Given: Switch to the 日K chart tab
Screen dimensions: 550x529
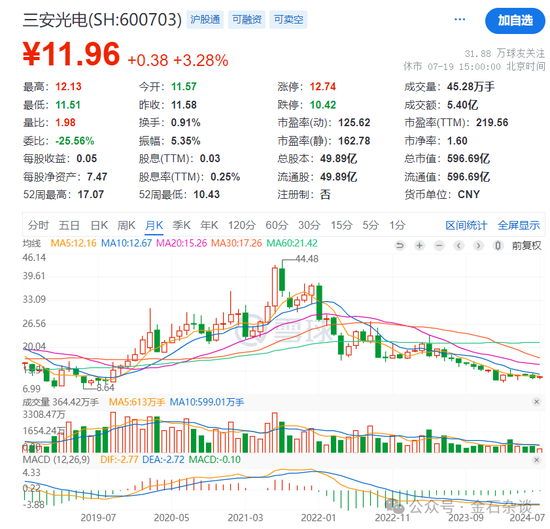Looking at the screenshot, I should pyautogui.click(x=99, y=225).
